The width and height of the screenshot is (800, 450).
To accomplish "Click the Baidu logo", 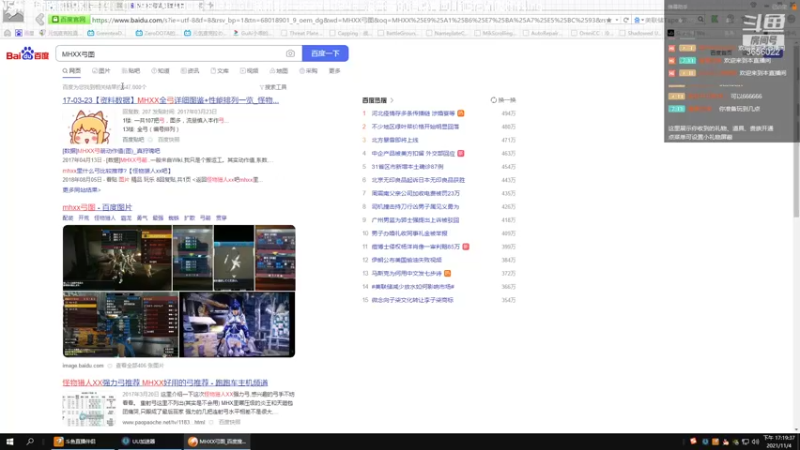I will pos(27,54).
